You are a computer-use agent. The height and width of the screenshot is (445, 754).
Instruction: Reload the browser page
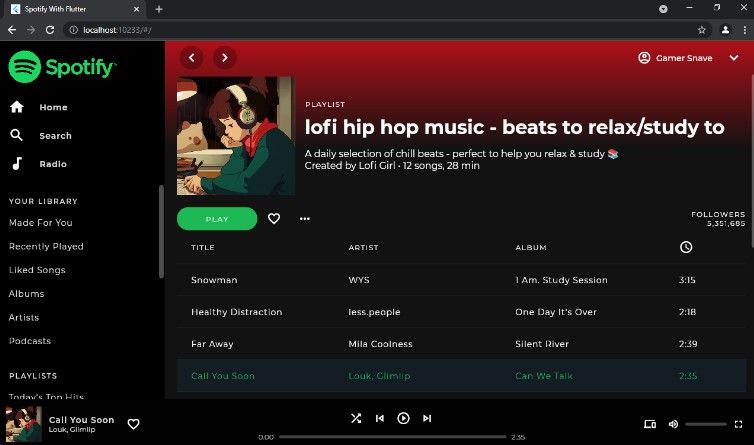50,30
